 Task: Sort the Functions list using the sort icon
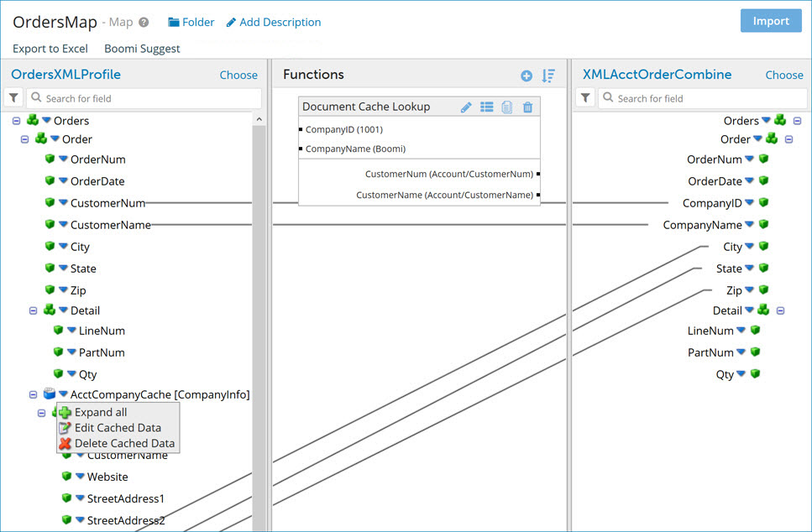click(x=549, y=75)
